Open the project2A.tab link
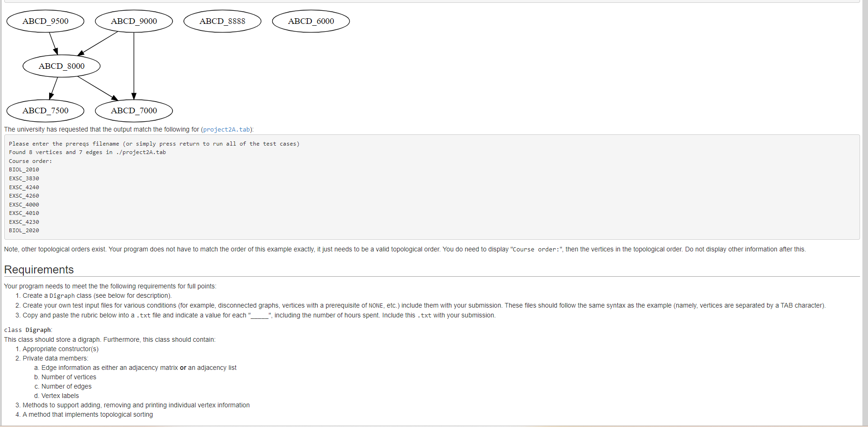Viewport: 868px width, 427px height. pyautogui.click(x=226, y=129)
